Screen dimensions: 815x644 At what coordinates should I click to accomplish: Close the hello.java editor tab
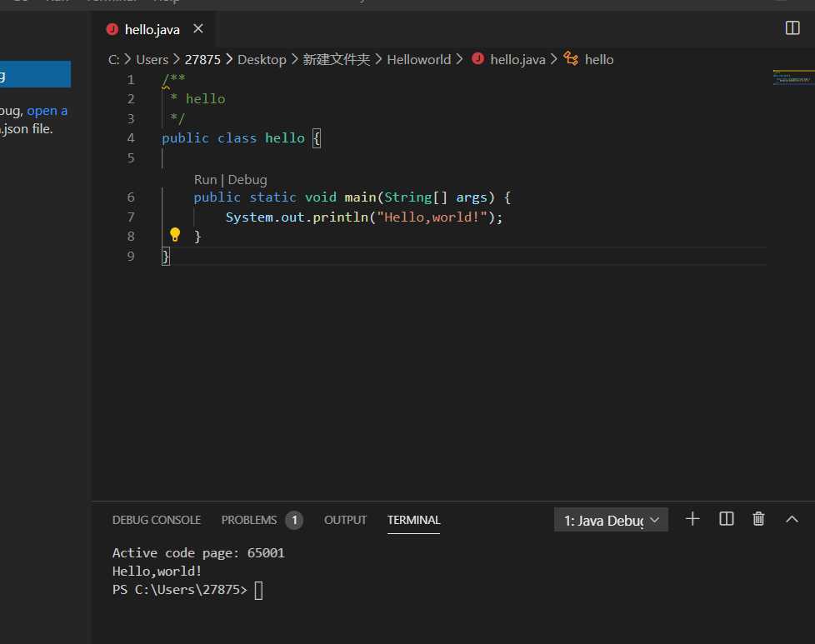click(x=198, y=28)
